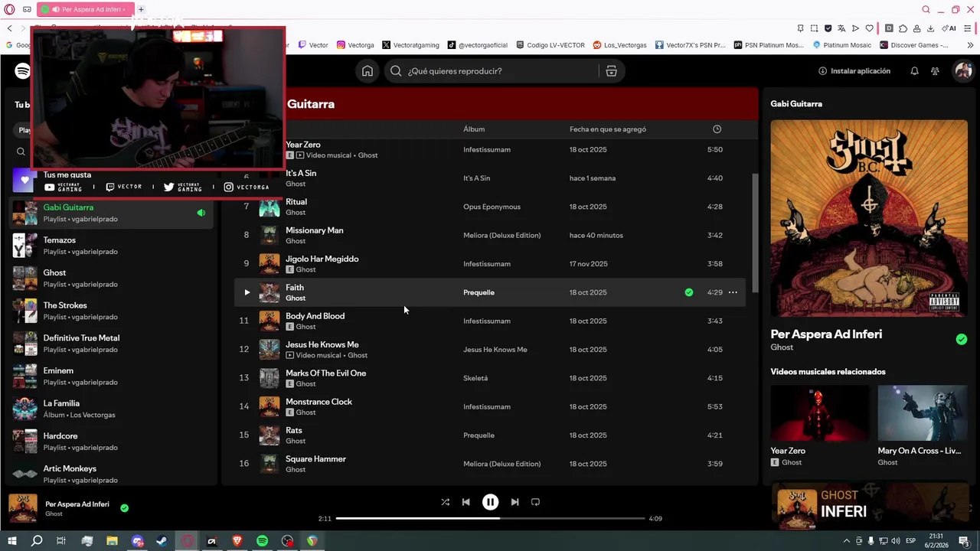Select Gabi Guitarra playlist in library
This screenshot has height=551, width=980.
(x=111, y=213)
